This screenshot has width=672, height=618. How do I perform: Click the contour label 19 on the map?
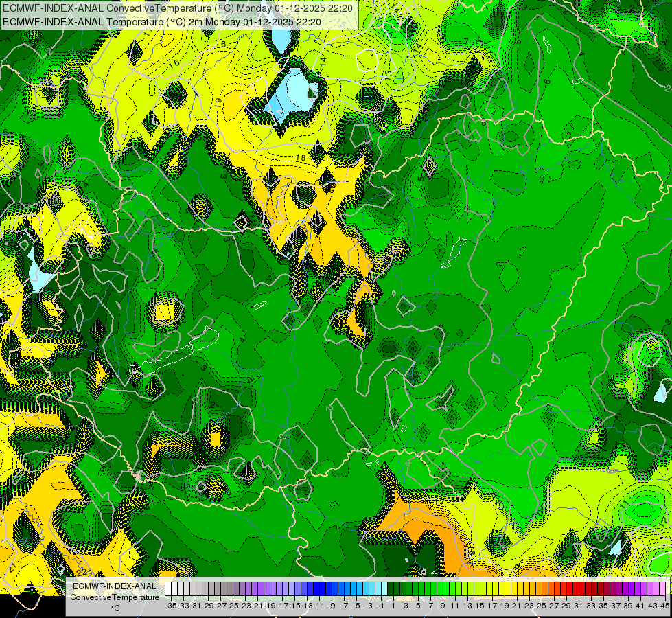click(218, 102)
